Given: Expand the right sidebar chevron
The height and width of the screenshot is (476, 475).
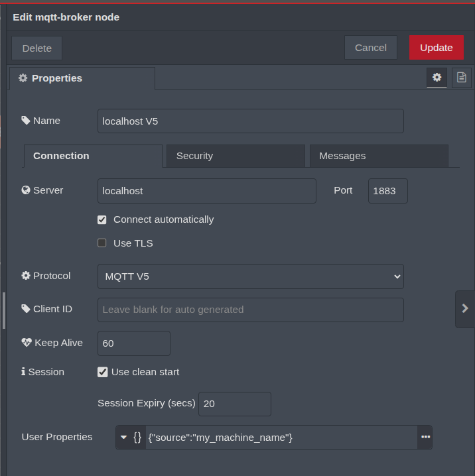Looking at the screenshot, I should pyautogui.click(x=464, y=308).
